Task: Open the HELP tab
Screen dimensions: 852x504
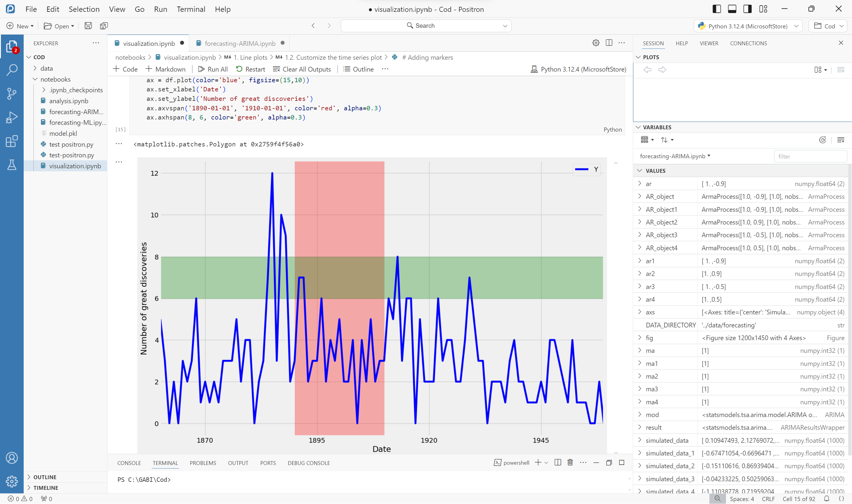Action: [682, 43]
